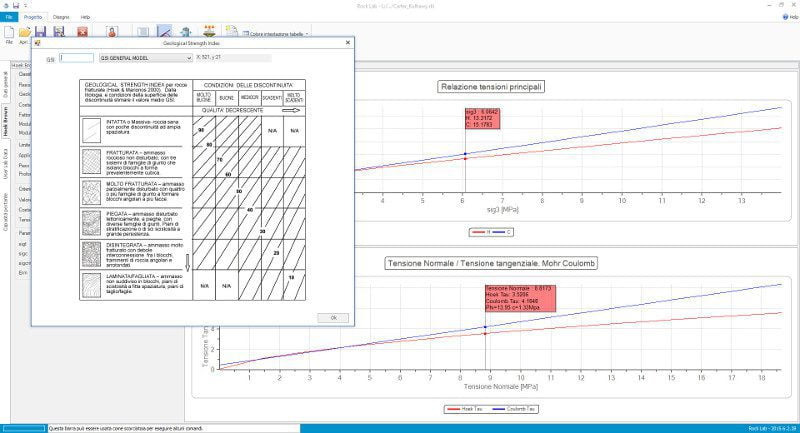Screen dimensions: 800x433
Task: Open the quick access toolbar customize arrow
Action: 25,5
